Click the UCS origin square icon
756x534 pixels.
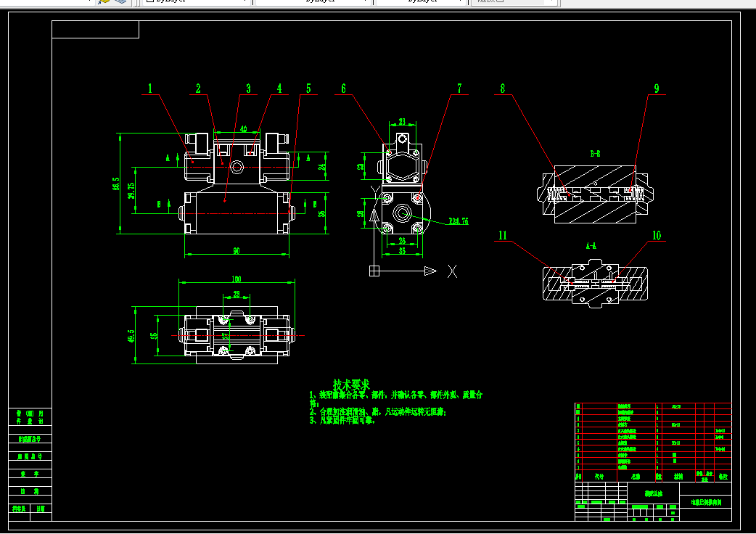(374, 271)
